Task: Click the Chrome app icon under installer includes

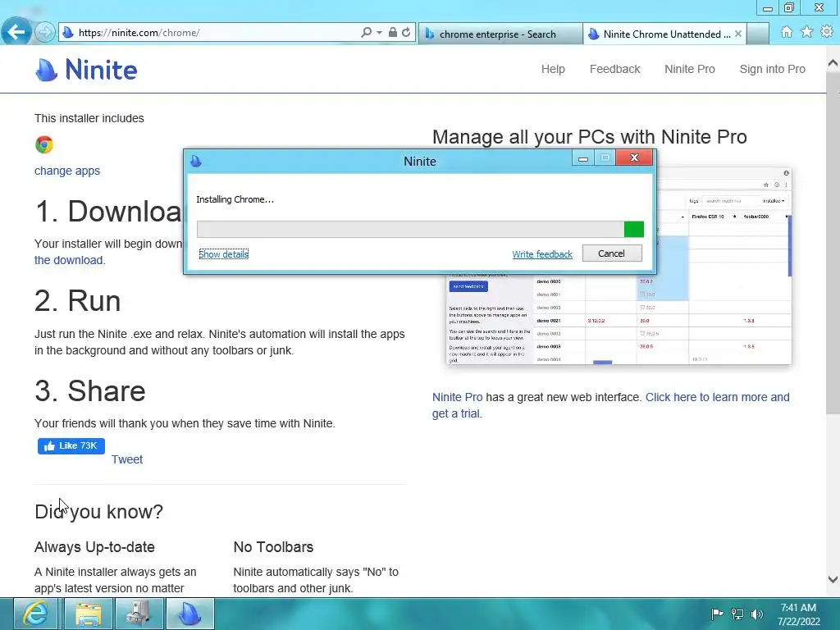Action: coord(44,144)
